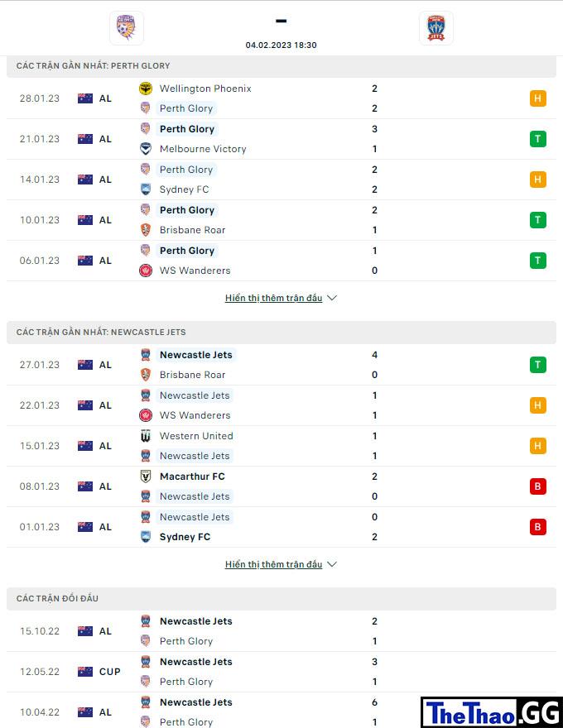
Task: Click the orange H badge for 14.01.23 match
Action: [x=538, y=180]
